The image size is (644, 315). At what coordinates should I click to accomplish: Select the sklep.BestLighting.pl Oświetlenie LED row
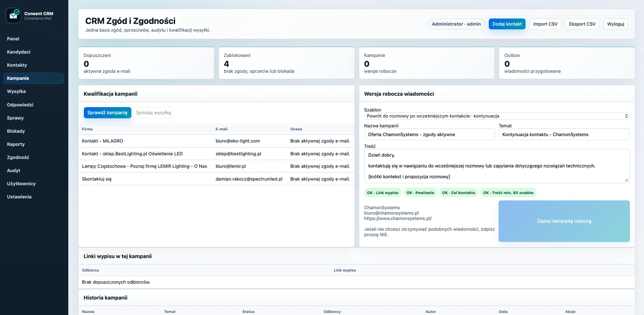(x=216, y=154)
